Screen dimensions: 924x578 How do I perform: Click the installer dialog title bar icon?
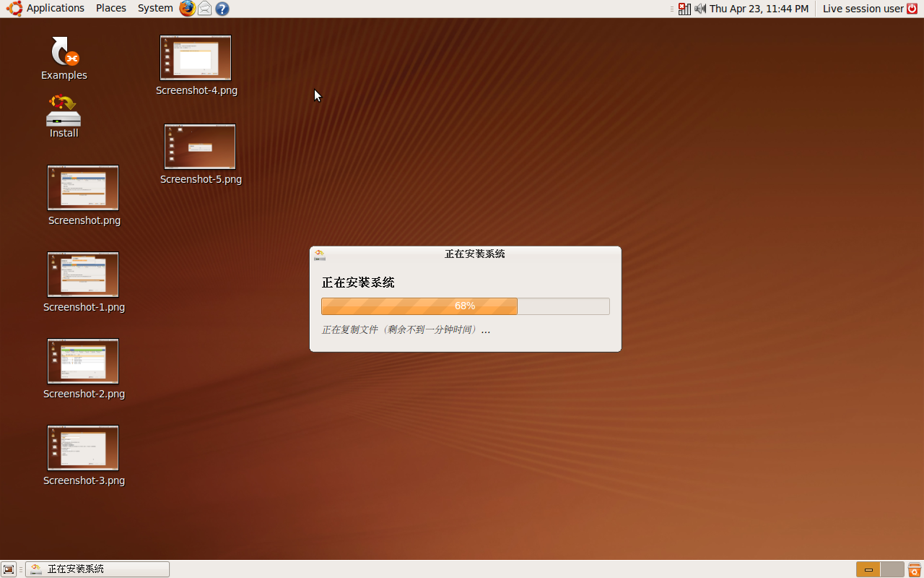pyautogui.click(x=320, y=254)
